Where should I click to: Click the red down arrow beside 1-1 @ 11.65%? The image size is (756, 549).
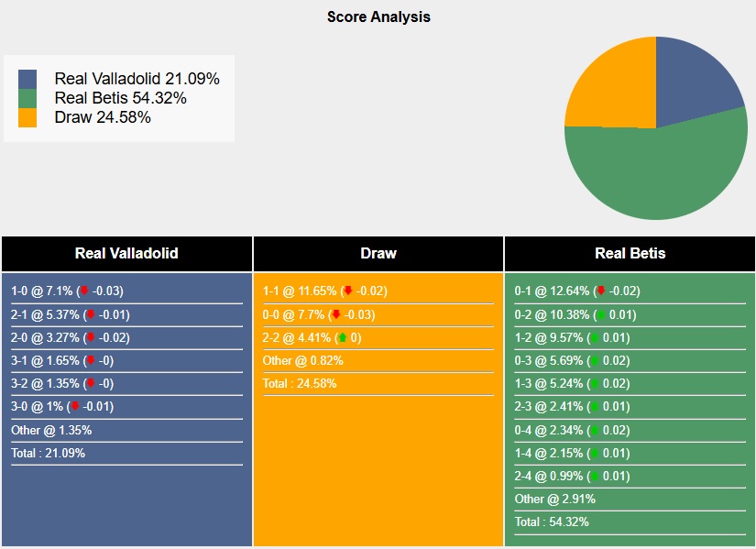tap(347, 291)
